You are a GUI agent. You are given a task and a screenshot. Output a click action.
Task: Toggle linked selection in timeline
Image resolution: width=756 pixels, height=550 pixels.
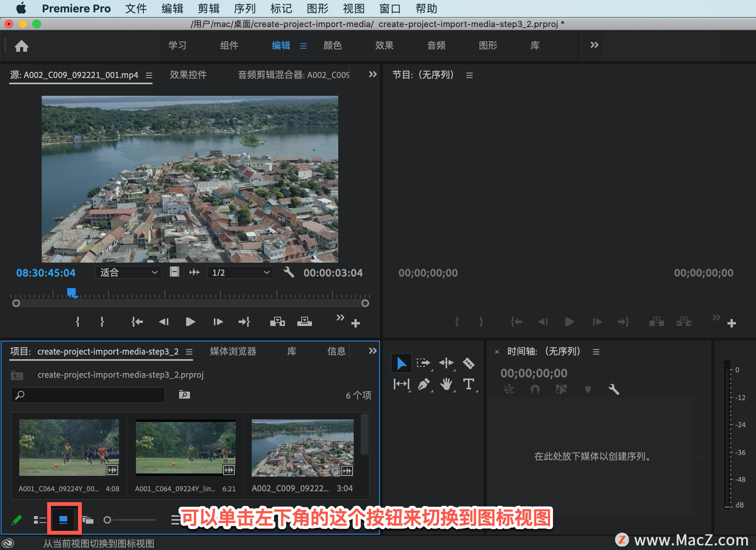tap(561, 390)
